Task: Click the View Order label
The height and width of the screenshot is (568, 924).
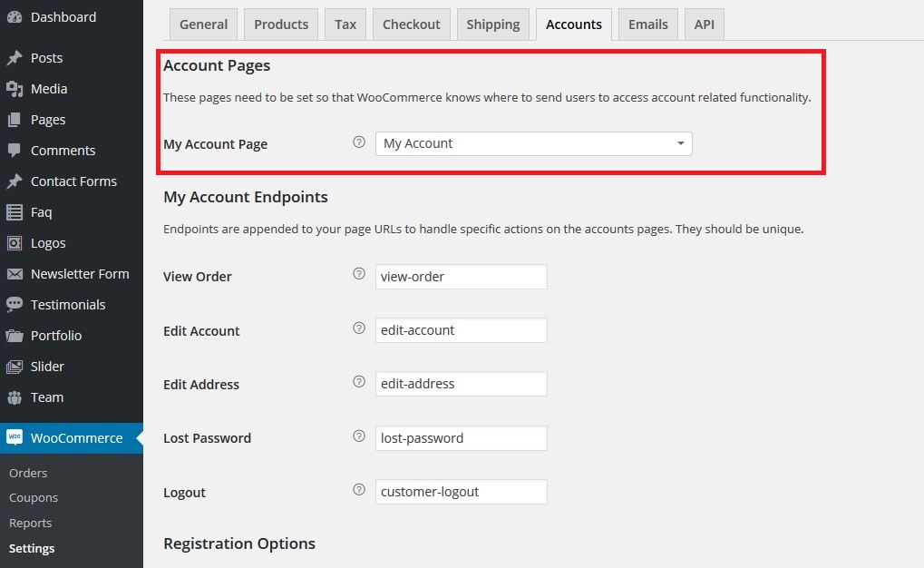Action: [x=198, y=277]
